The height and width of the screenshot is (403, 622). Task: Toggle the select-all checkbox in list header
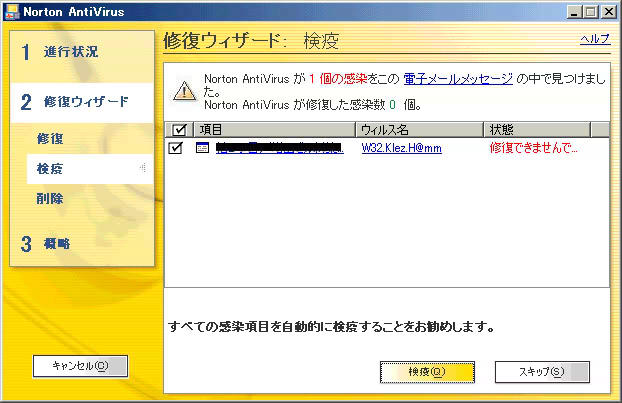click(x=179, y=129)
